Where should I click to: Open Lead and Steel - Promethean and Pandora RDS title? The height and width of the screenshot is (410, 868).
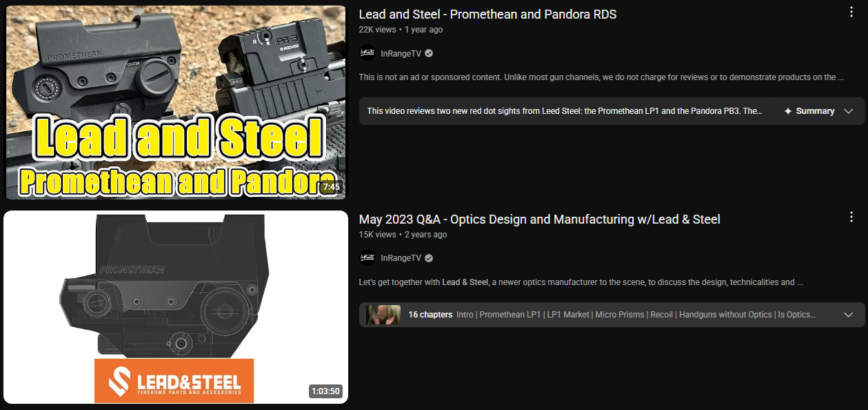487,14
